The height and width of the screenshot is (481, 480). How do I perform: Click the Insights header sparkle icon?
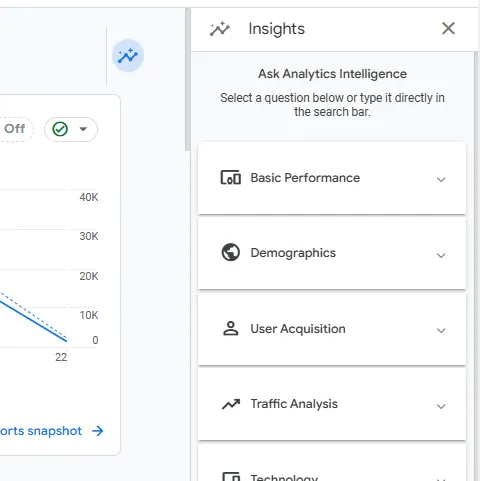(220, 29)
